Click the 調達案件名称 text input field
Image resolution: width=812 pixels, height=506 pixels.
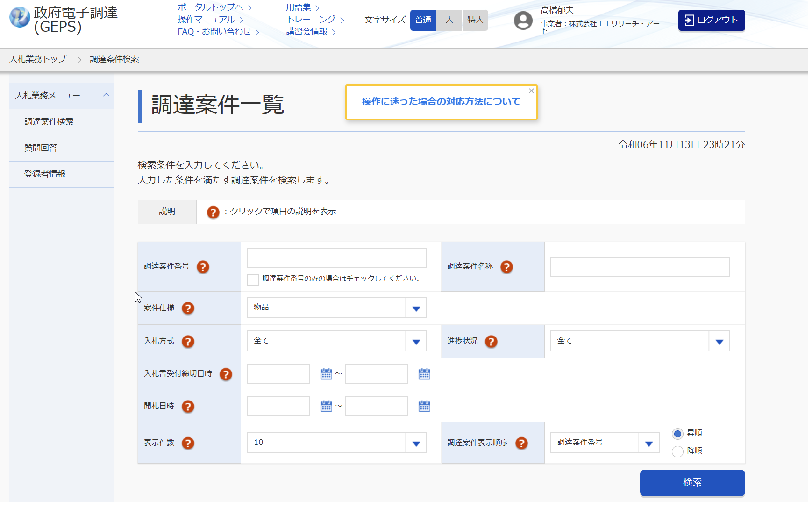[x=640, y=267]
